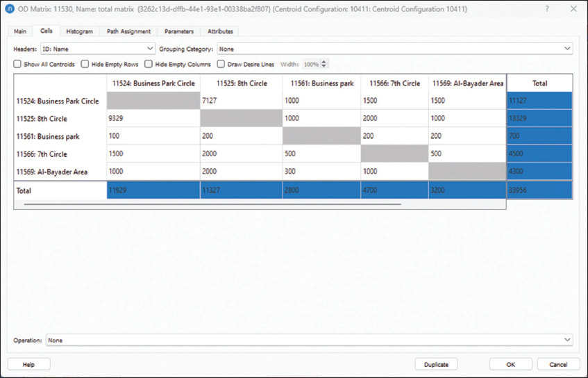Expand the Grouping Category dropdown

coord(394,49)
